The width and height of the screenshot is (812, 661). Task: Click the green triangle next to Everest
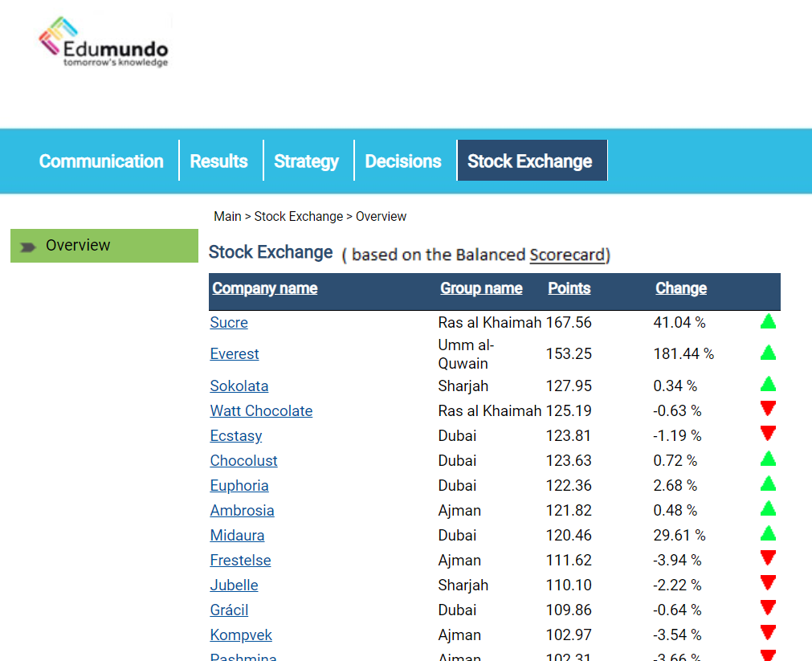coord(768,352)
